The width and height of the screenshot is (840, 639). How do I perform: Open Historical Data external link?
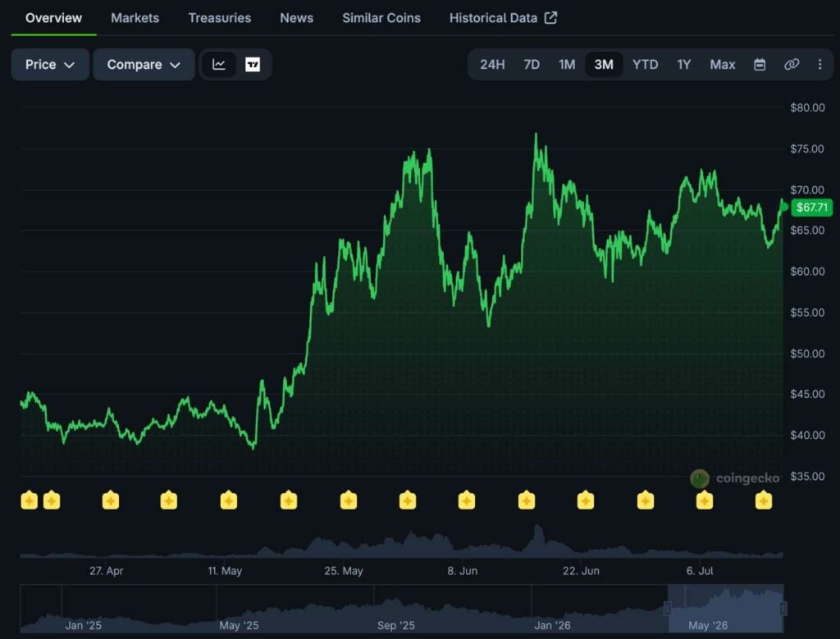503,18
